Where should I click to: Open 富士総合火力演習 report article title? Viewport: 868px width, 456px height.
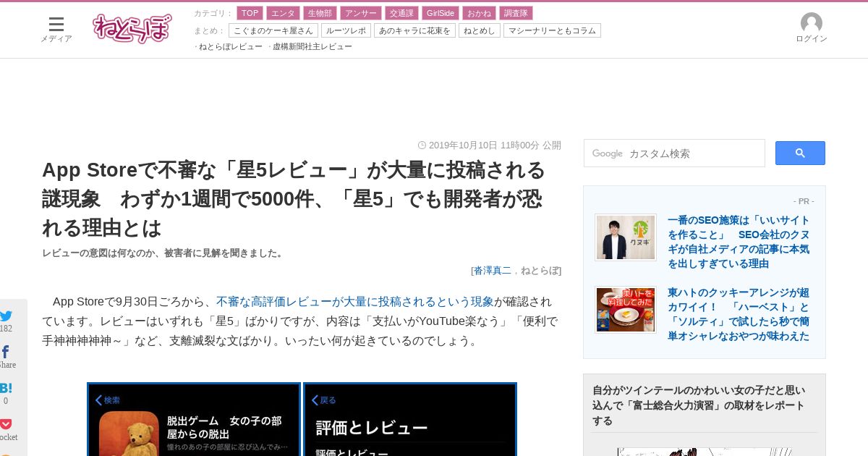click(699, 405)
